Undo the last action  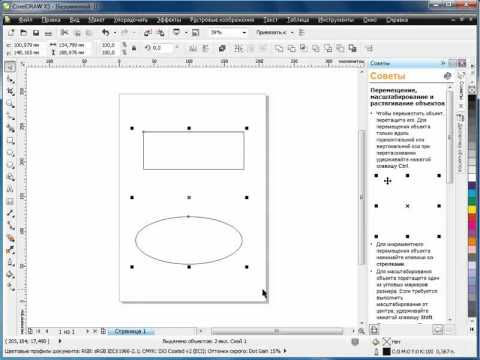pos(106,33)
